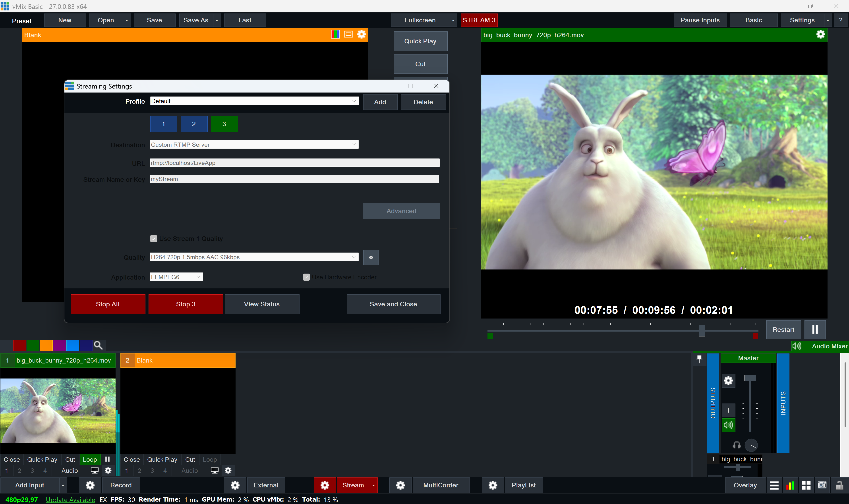Toggle Loop on the Blank input
Image resolution: width=849 pixels, height=504 pixels.
pyautogui.click(x=209, y=459)
